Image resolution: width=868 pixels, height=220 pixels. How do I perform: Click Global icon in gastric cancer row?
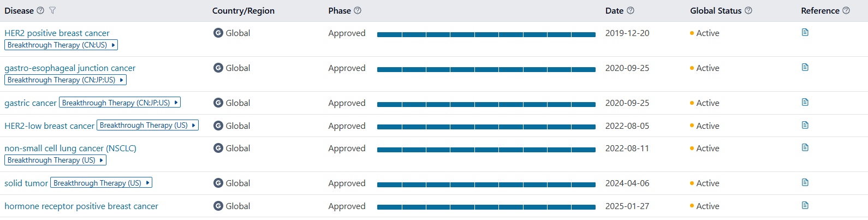[218, 103]
